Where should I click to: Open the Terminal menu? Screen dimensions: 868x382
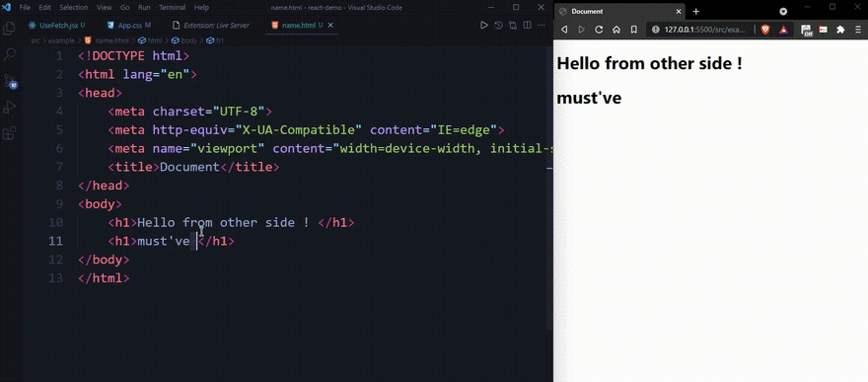click(173, 8)
